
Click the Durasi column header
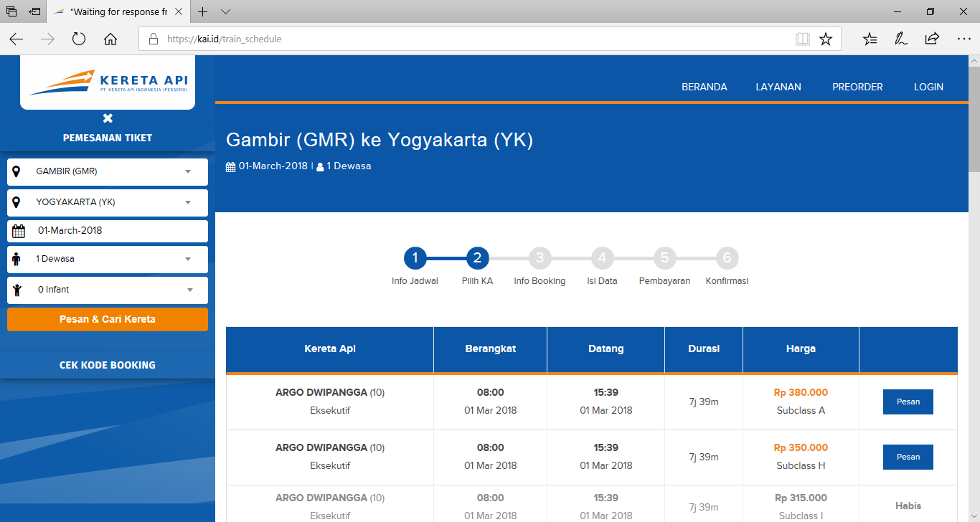coord(704,349)
